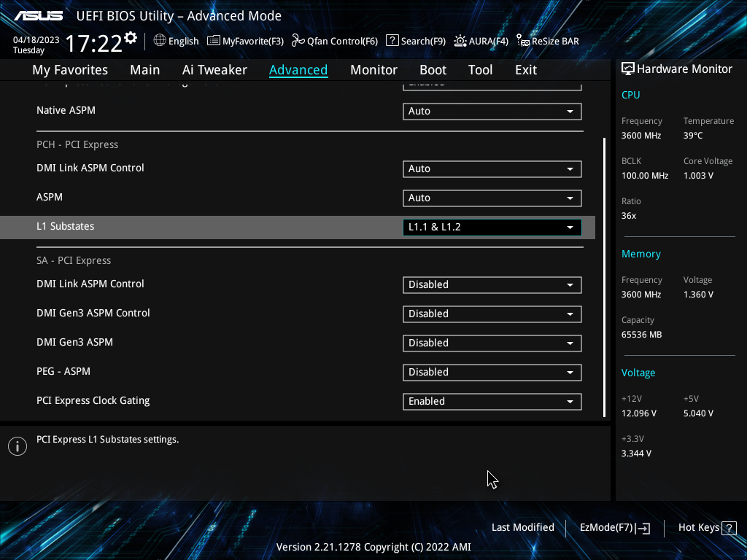The height and width of the screenshot is (560, 747).
Task: Open the Boot tab
Action: click(433, 70)
